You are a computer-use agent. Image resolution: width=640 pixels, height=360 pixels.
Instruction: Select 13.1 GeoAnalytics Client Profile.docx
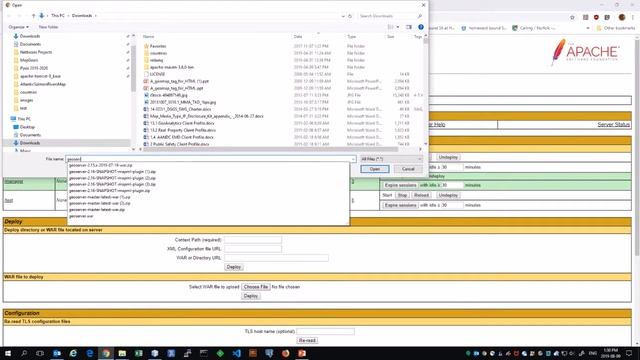point(182,123)
